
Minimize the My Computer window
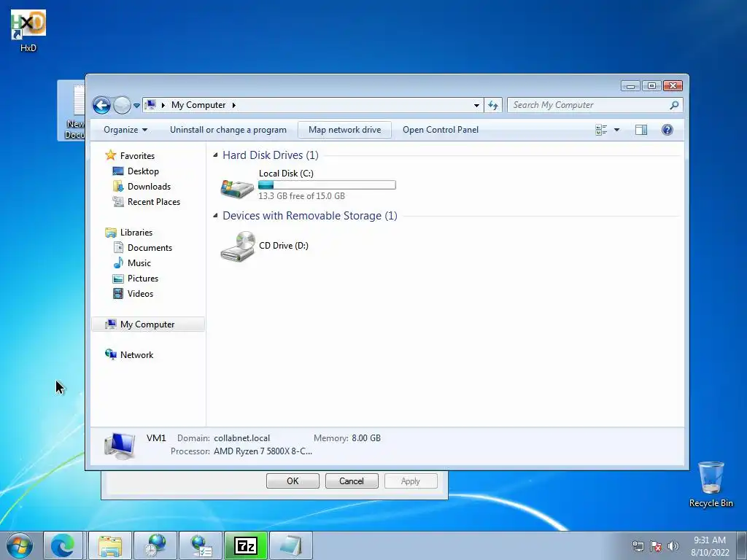(x=630, y=86)
